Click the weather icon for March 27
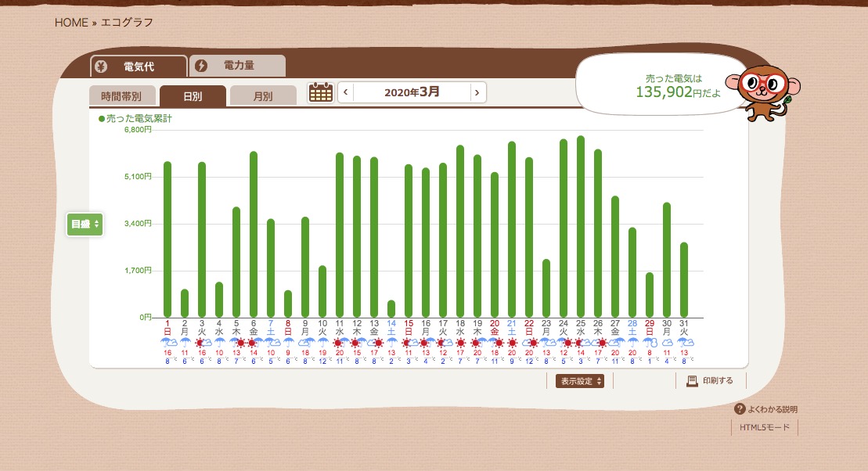The width and height of the screenshot is (868, 471). coord(615,343)
